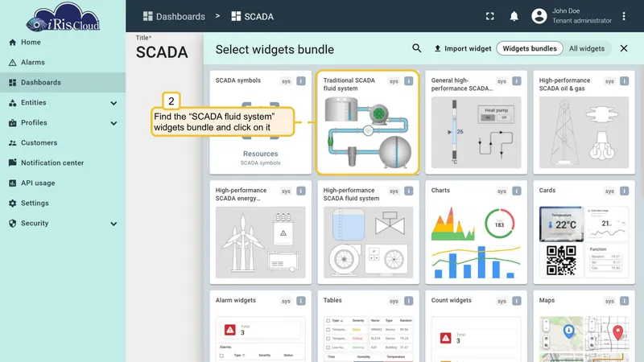Click the Customers people icon
The width and height of the screenshot is (644, 362).
click(x=13, y=143)
